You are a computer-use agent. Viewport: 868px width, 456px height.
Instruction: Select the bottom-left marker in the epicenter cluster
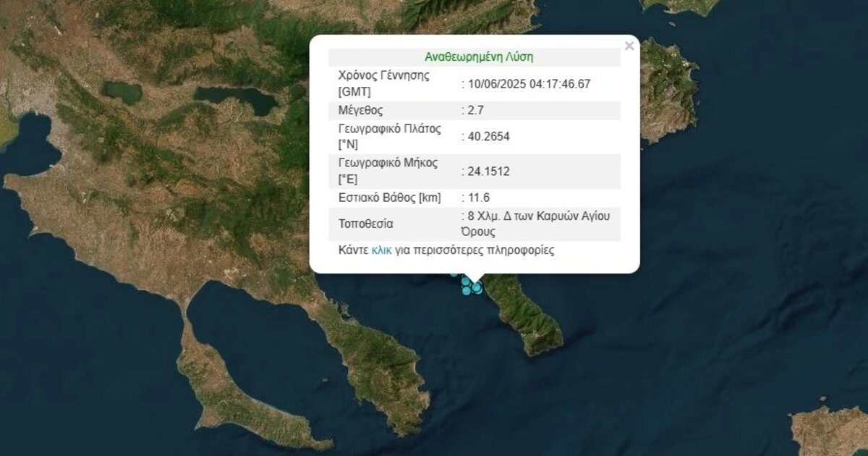(467, 291)
